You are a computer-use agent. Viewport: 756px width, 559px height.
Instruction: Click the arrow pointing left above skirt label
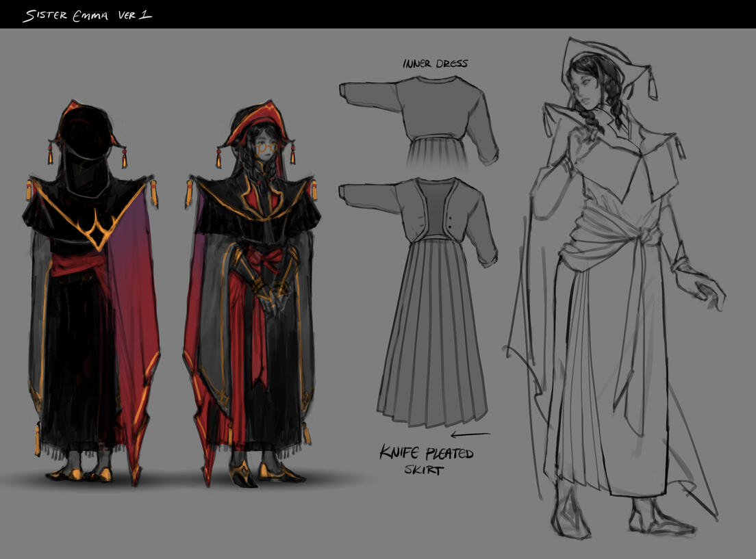pos(470,434)
